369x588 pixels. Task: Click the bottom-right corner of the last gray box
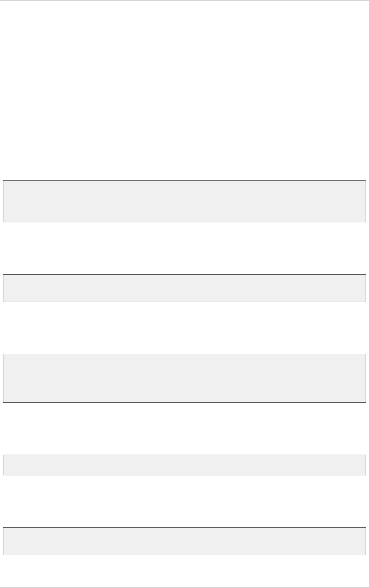tap(365, 554)
